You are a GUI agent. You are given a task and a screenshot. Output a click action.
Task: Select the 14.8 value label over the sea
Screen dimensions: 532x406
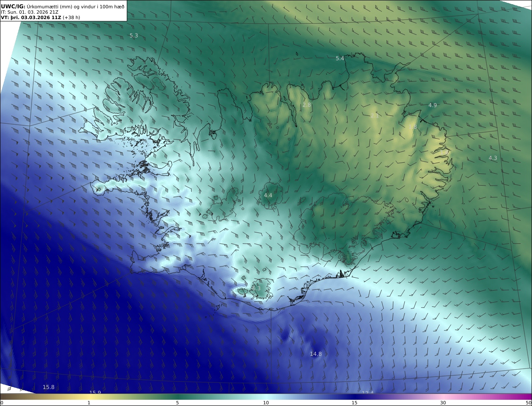316,354
